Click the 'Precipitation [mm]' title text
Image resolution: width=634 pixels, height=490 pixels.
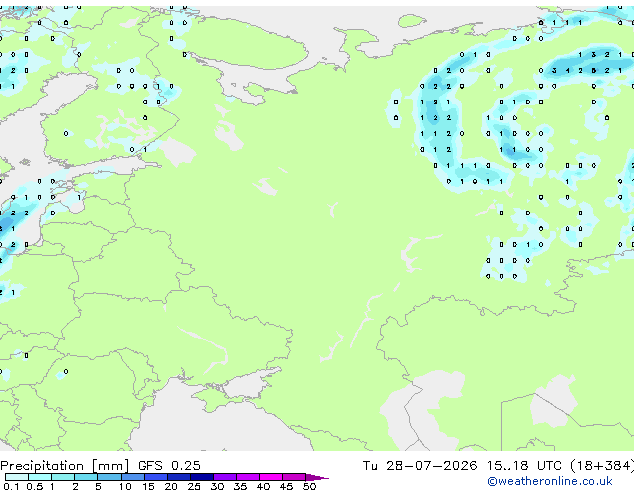coord(65,466)
